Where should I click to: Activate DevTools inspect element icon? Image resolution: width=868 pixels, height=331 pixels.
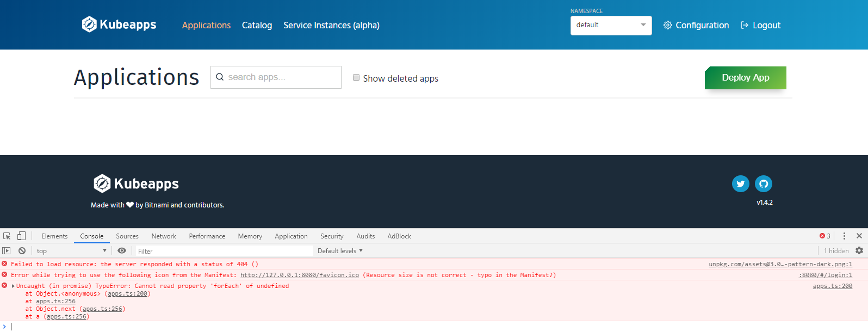pos(7,236)
